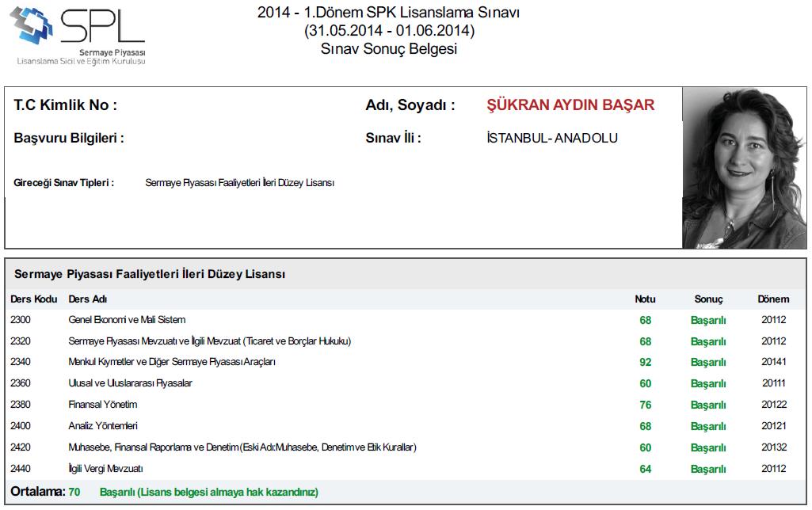Click the Sınav Sonuç Belgesi title
Screen dimensions: 812x510
point(389,48)
